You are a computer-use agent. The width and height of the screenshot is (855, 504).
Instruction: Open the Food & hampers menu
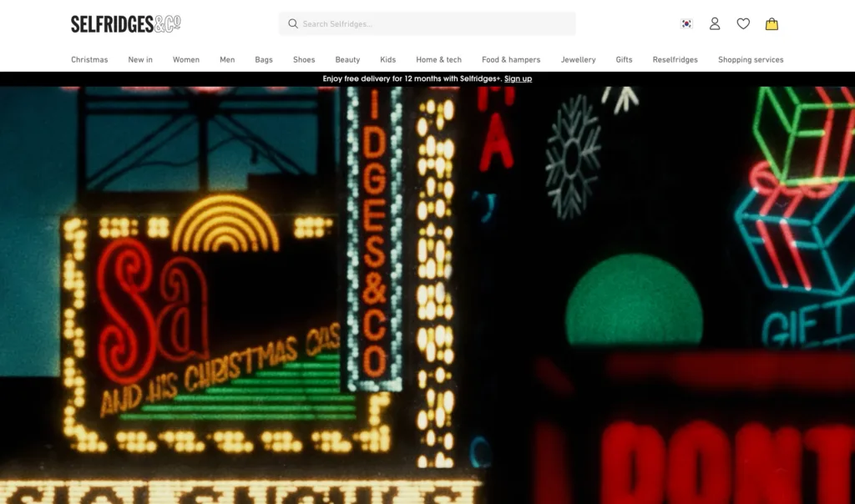pos(511,60)
